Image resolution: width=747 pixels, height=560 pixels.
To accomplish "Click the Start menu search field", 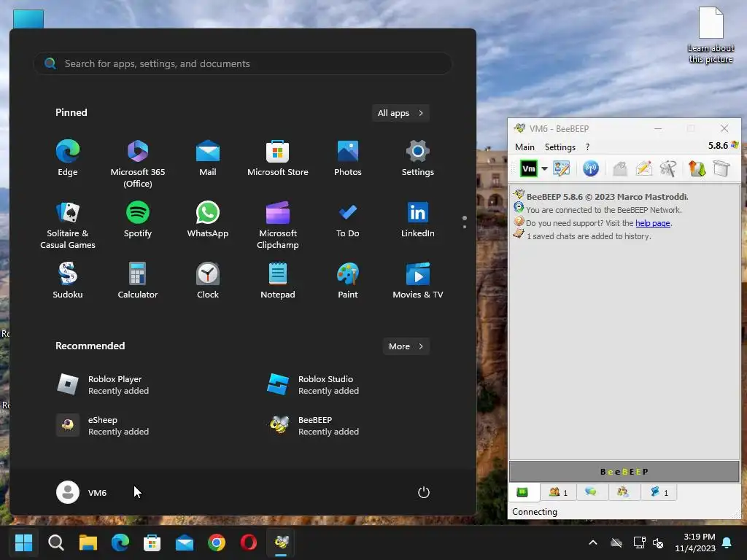I will (242, 63).
